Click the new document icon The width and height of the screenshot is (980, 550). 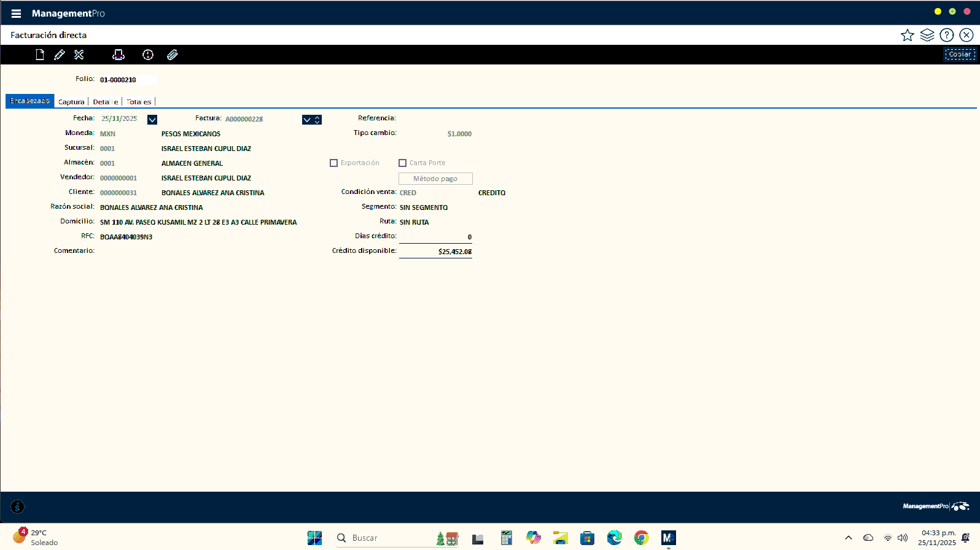pyautogui.click(x=40, y=55)
